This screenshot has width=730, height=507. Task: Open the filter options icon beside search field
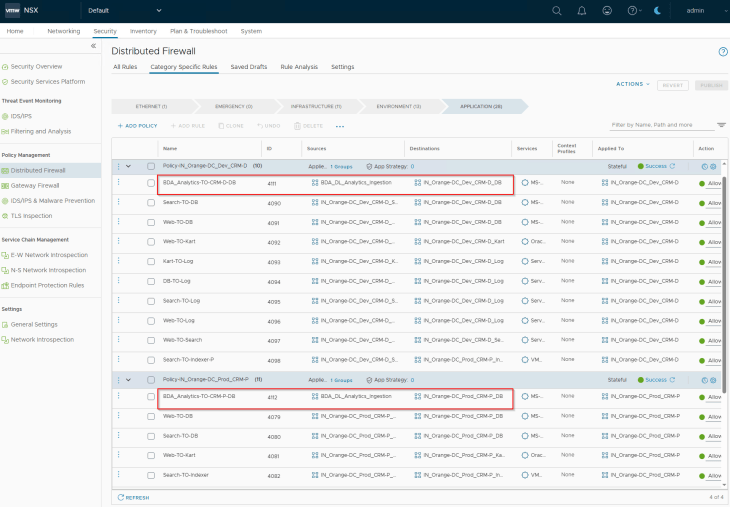[722, 125]
